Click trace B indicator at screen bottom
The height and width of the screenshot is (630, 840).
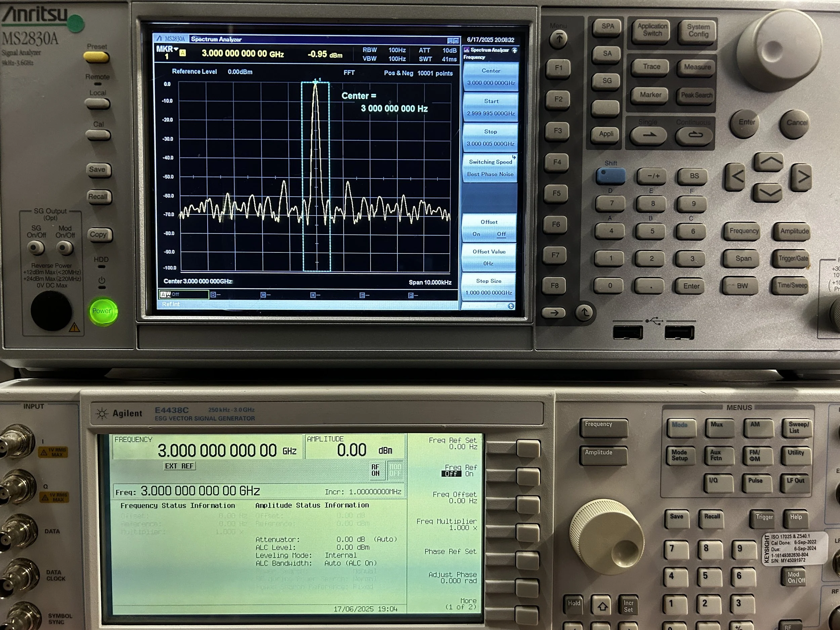[215, 295]
